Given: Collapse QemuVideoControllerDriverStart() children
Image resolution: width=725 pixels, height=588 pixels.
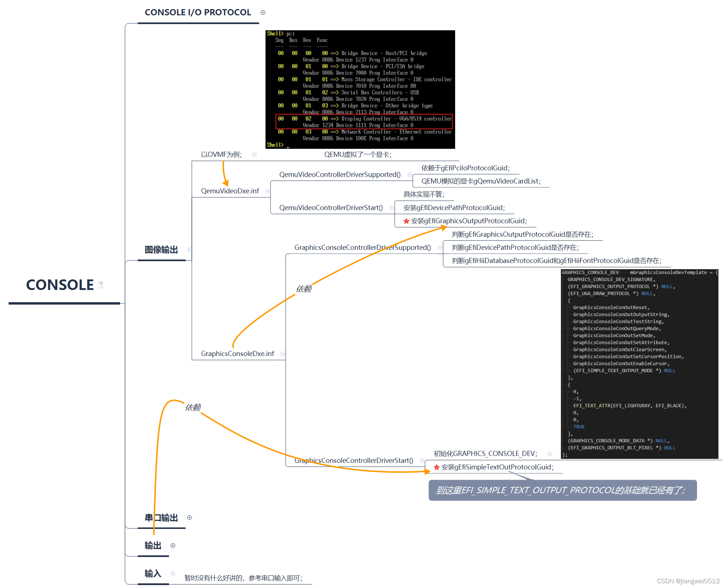Looking at the screenshot, I should coord(392,208).
